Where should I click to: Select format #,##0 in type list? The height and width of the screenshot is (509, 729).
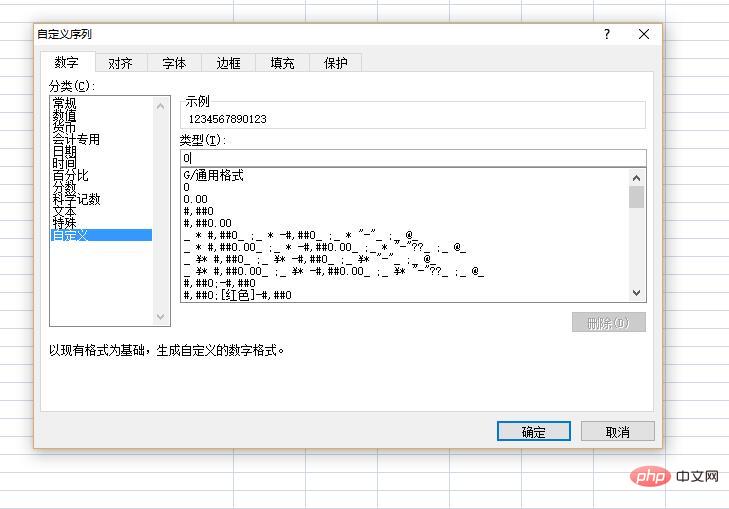(x=405, y=212)
